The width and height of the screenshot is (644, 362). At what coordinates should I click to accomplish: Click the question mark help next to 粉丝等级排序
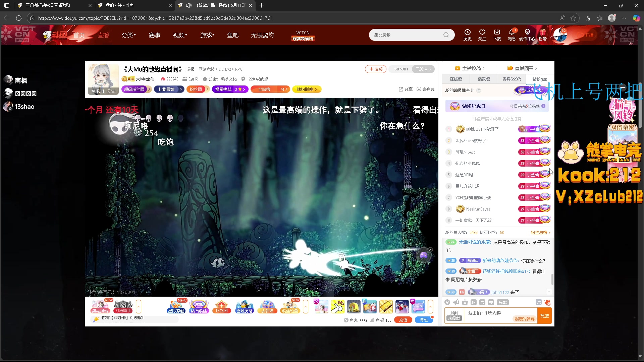479,90
